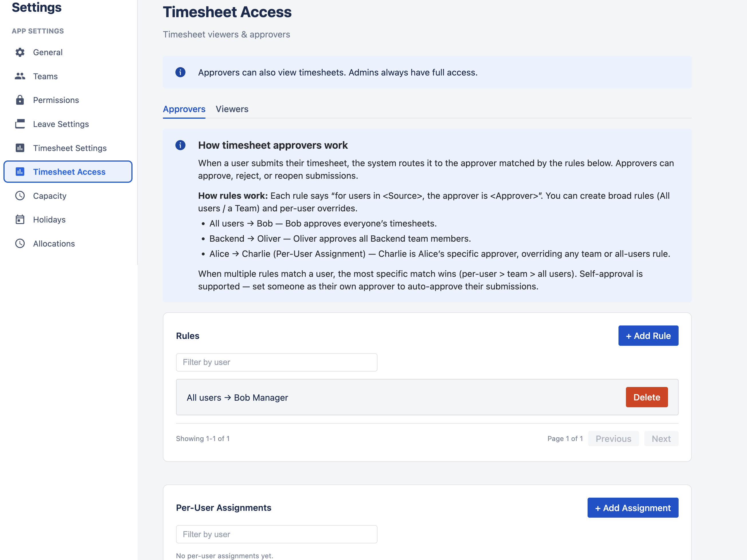This screenshot has width=747, height=560.
Task: Open Capacity via the clock icon
Action: pos(20,196)
